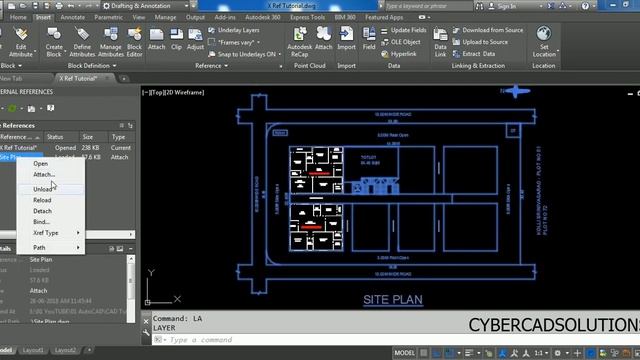Click the command line customize wrench icon
The image size is (640, 360).
(x=146, y=333)
